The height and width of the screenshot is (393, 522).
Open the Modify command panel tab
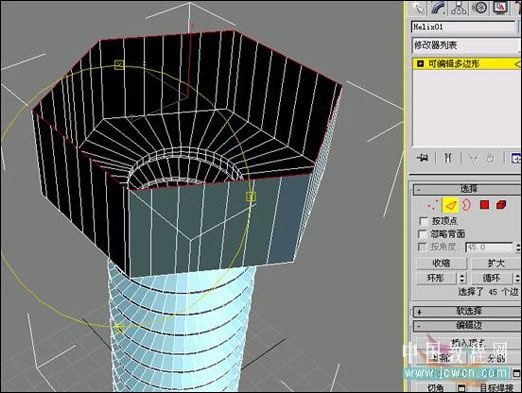[x=438, y=8]
